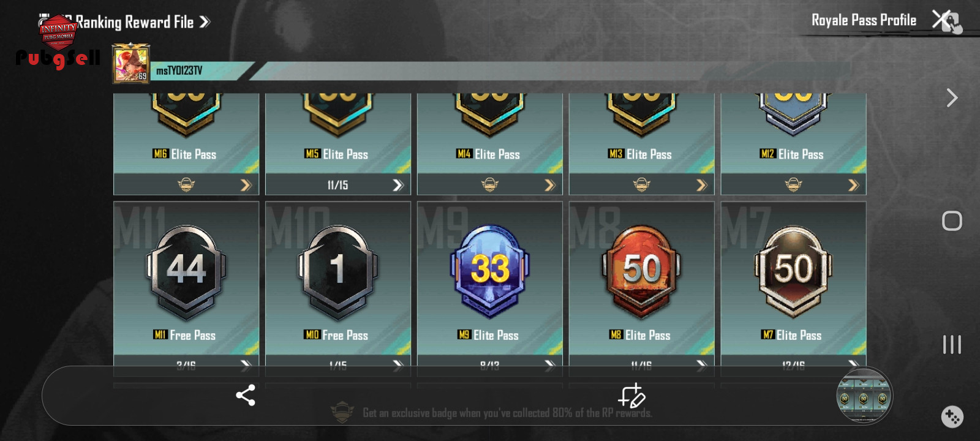Expand the M15 Elite Pass 11/15 arrow
980x441 pixels.
point(398,185)
